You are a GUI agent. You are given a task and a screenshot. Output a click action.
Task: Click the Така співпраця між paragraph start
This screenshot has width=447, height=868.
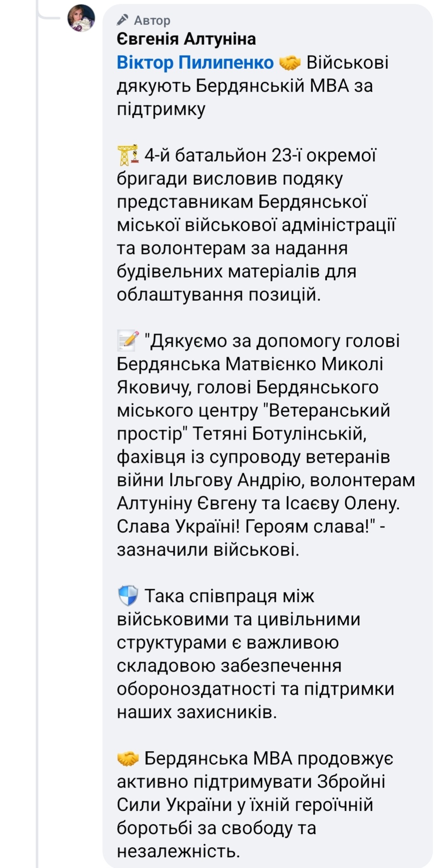pos(229,596)
